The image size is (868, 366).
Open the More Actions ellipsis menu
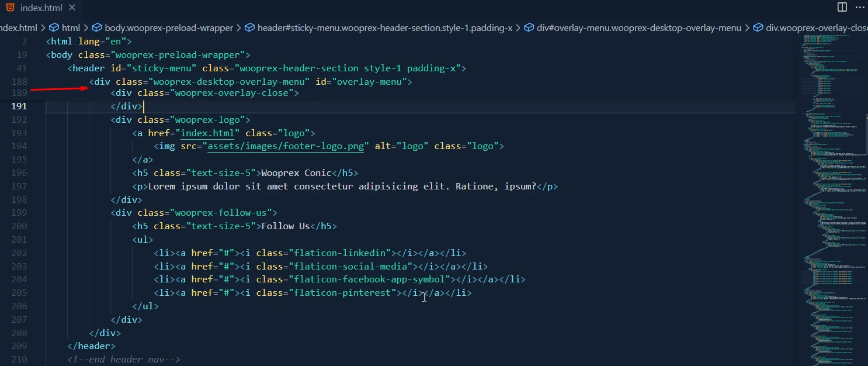click(x=859, y=7)
